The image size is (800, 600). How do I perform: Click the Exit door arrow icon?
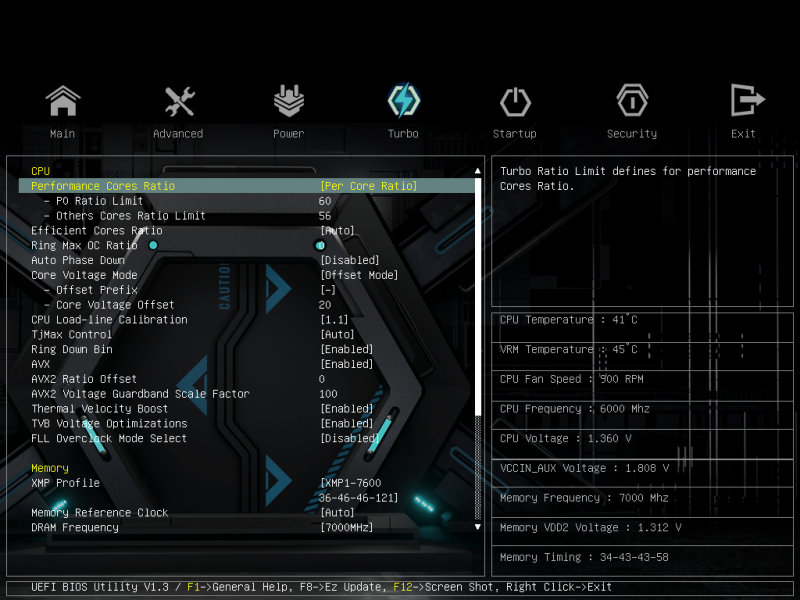pyautogui.click(x=747, y=100)
